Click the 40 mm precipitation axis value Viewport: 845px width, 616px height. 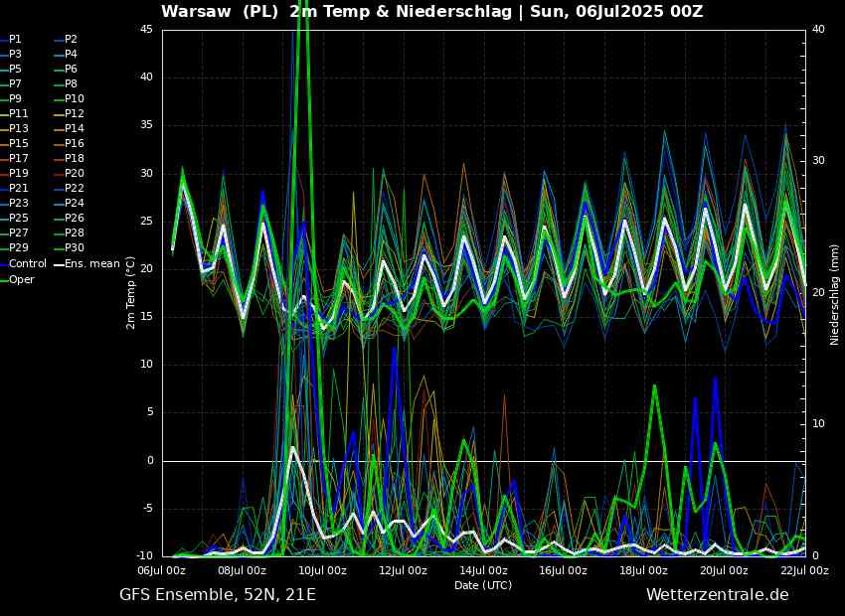coord(818,30)
